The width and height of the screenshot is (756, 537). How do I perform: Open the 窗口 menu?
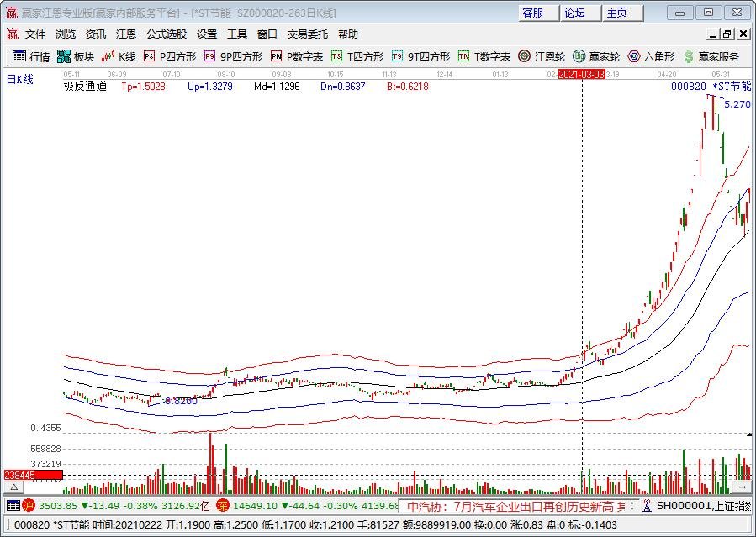coord(267,34)
